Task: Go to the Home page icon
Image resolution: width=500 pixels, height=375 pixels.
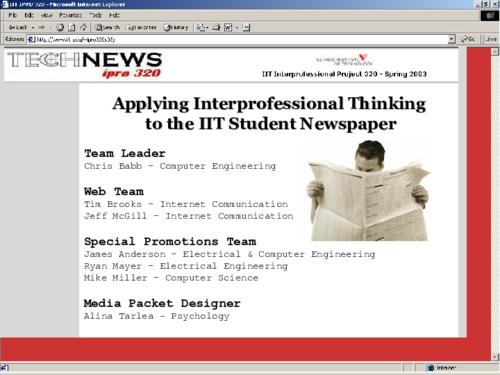Action: (84, 27)
